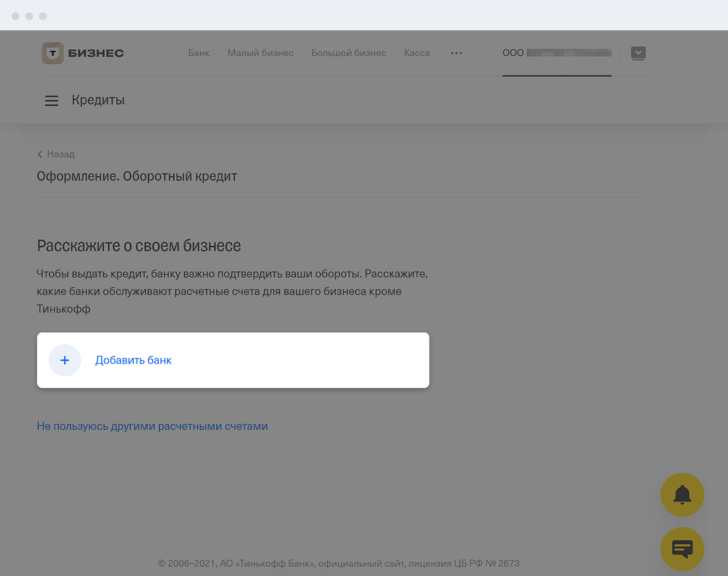This screenshot has width=728, height=576.
Task: Select Большой бизнес in top navigation
Action: click(349, 53)
